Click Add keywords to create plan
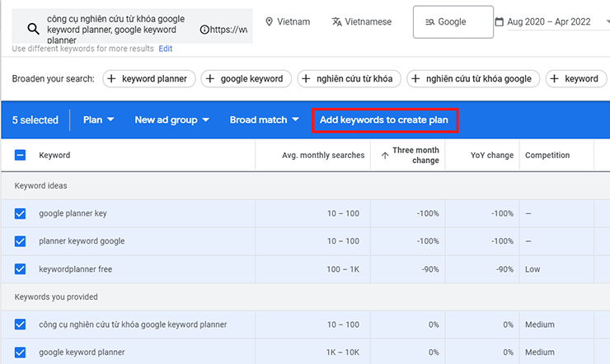Screen dimensions: 610x364 pyautogui.click(x=384, y=120)
